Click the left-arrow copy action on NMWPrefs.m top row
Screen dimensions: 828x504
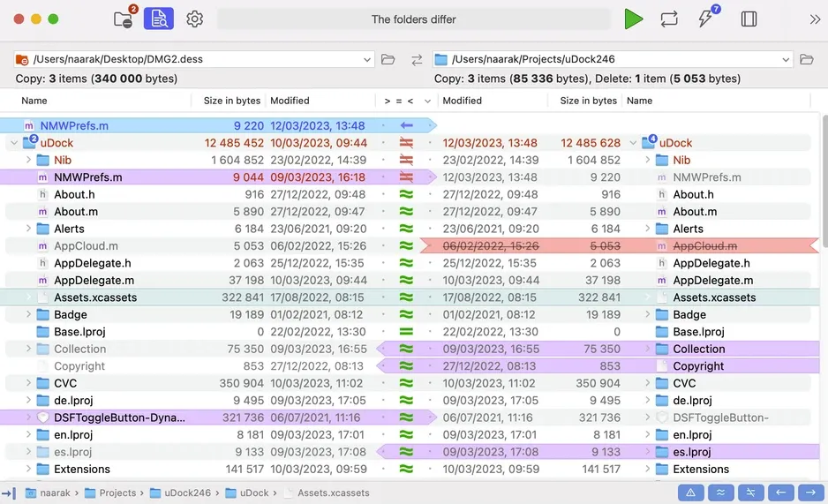point(406,125)
